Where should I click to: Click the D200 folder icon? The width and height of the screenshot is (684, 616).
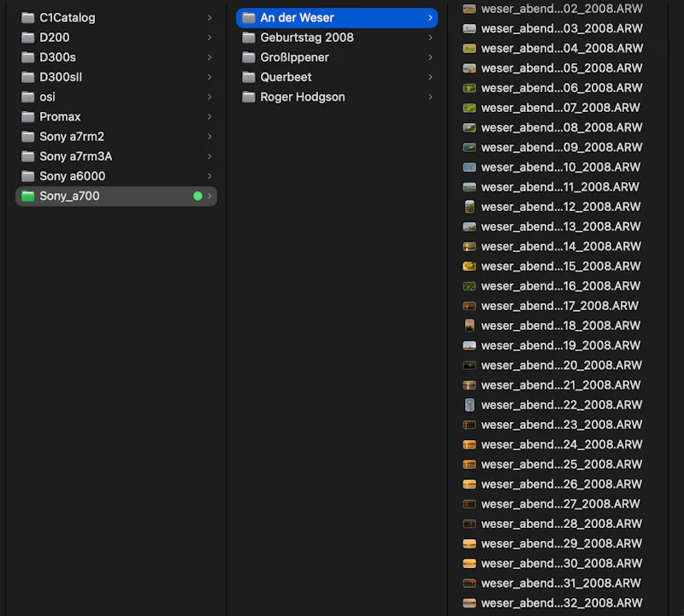point(28,38)
